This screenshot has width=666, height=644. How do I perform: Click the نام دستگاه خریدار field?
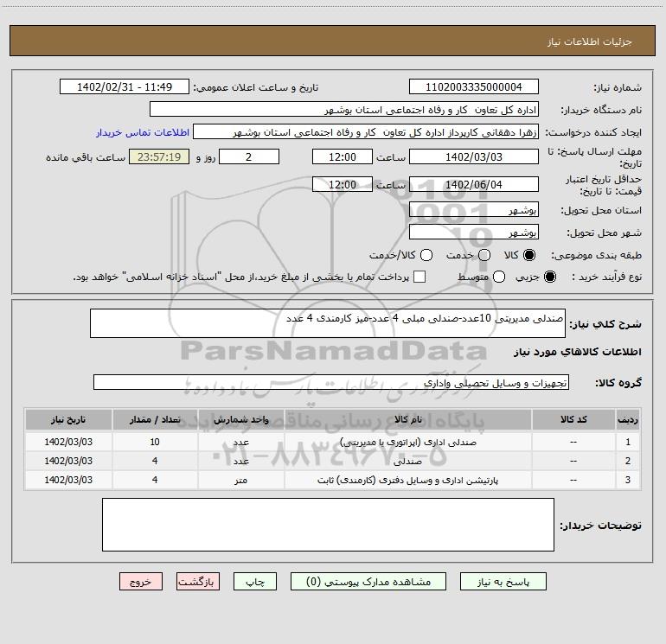[x=344, y=109]
